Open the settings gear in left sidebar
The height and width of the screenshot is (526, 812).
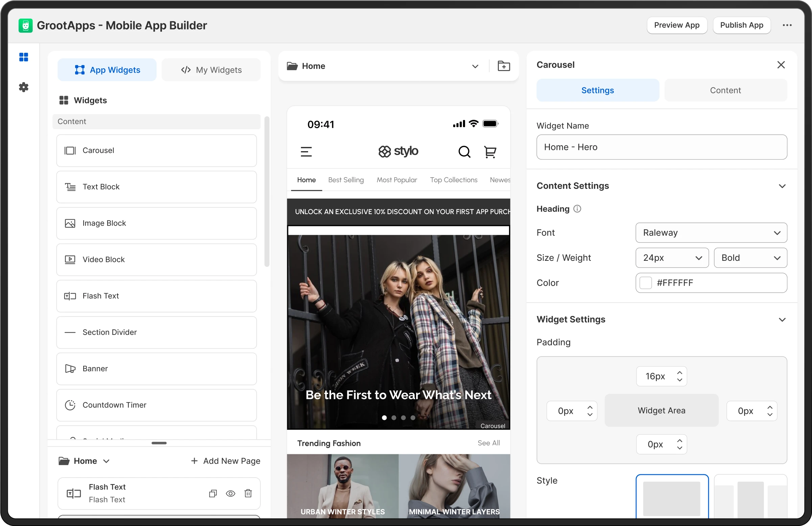click(24, 87)
